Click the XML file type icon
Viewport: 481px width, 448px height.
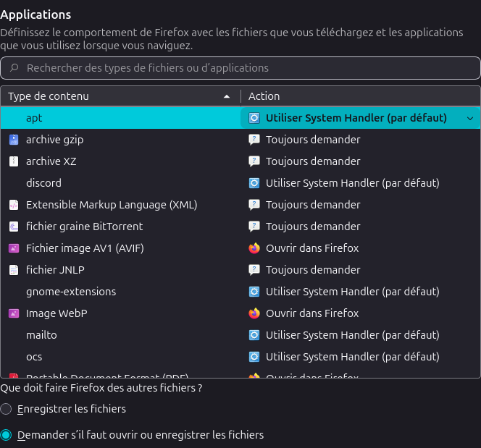13,205
